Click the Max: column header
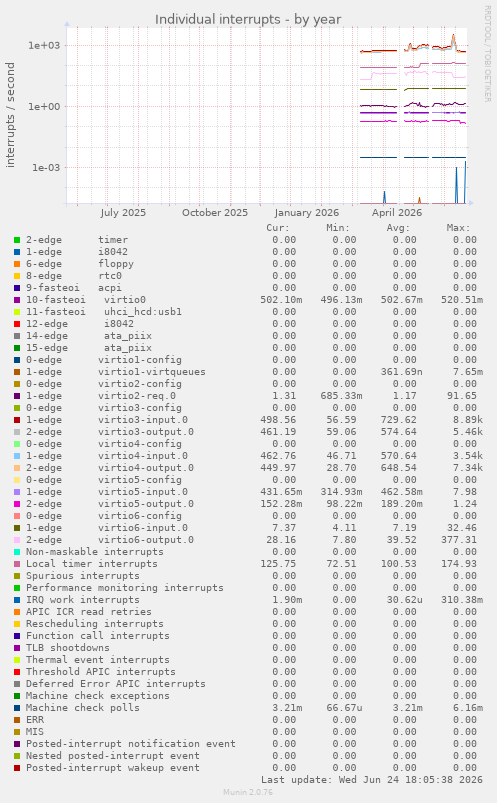497x803 pixels. pos(458,228)
